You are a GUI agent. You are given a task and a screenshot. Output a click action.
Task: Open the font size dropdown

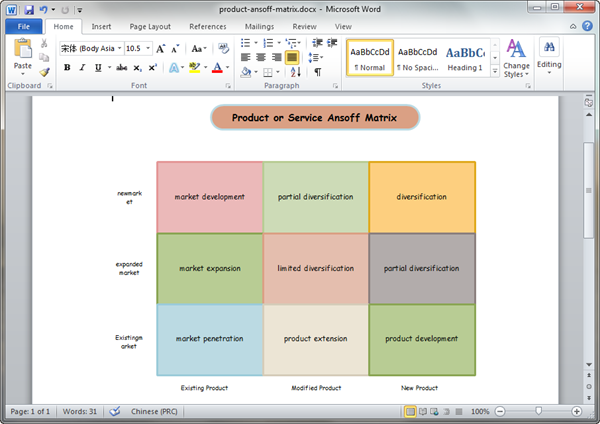click(148, 48)
